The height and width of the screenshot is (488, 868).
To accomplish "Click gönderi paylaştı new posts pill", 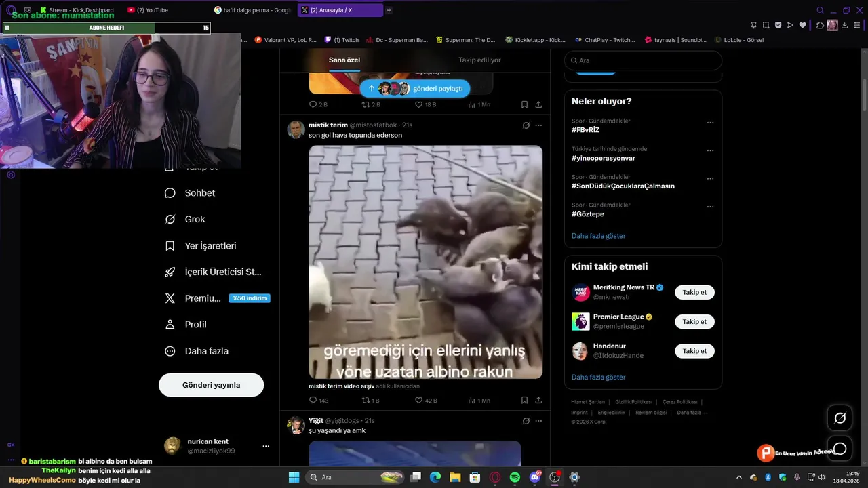I will 414,89.
